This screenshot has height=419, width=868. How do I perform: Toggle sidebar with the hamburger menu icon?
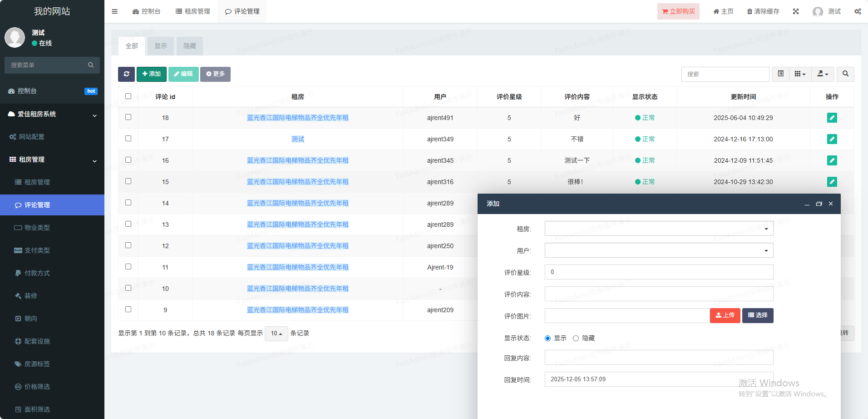[x=115, y=11]
